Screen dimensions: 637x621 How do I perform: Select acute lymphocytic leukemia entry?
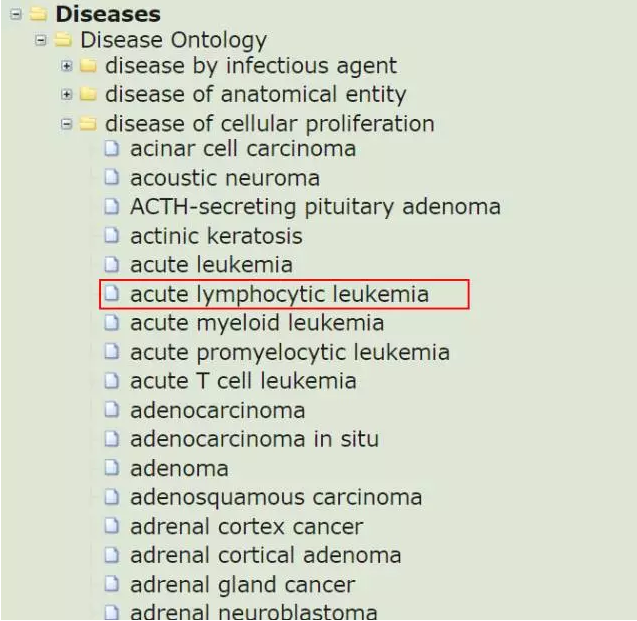(x=280, y=294)
